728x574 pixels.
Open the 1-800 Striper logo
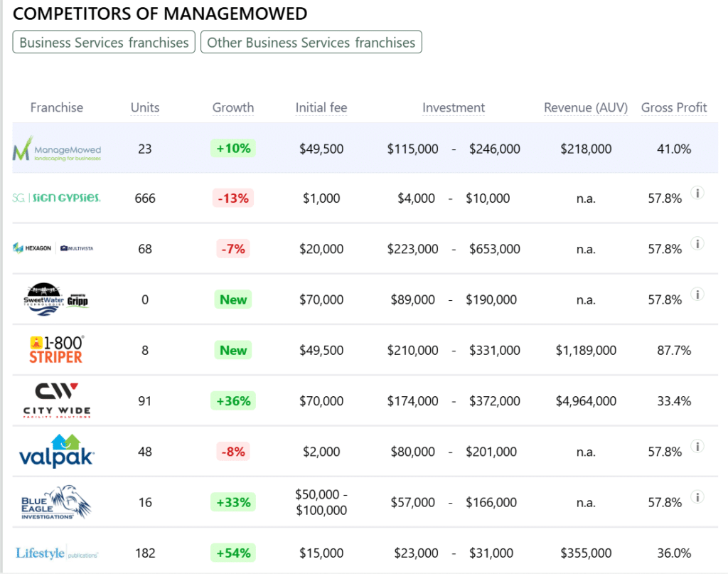57,349
